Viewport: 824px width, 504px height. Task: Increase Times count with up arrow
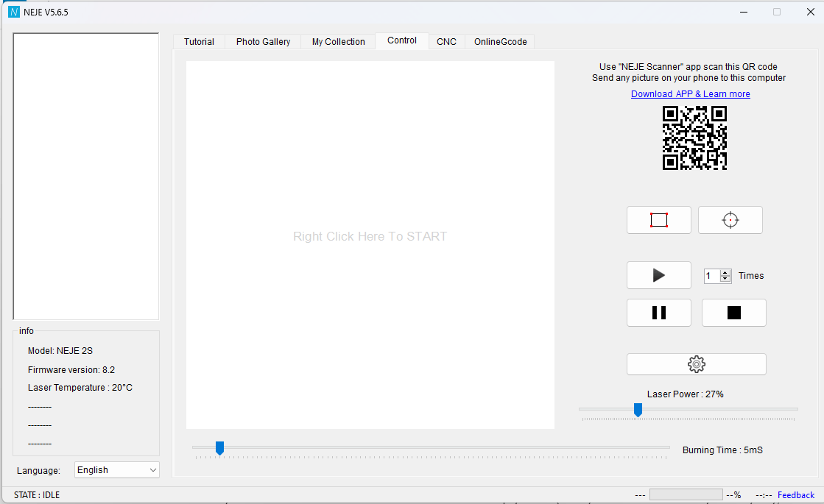tap(725, 272)
